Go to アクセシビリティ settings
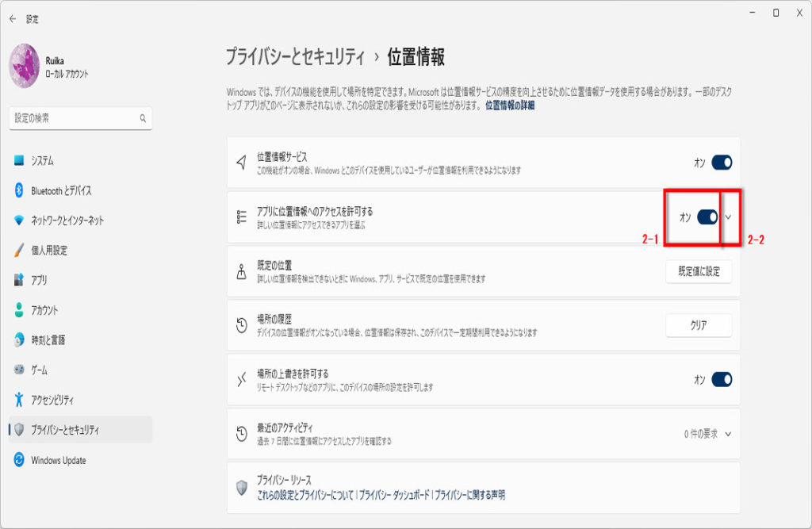 pos(52,400)
